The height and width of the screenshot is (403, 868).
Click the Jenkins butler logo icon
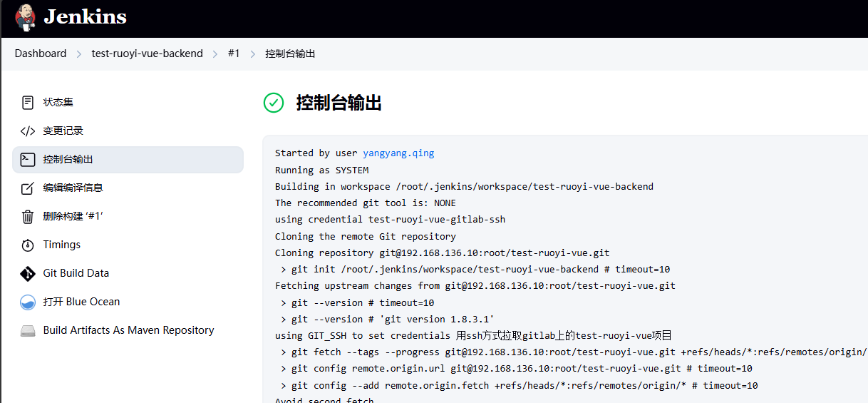point(26,17)
